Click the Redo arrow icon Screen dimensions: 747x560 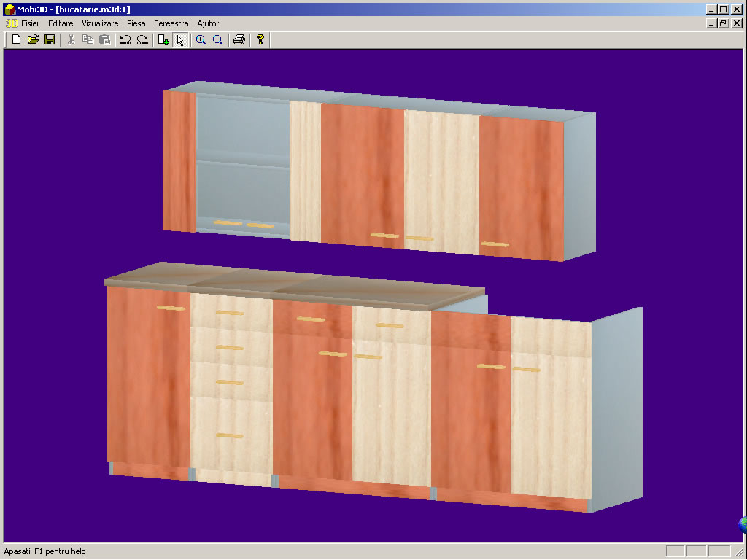(x=142, y=39)
